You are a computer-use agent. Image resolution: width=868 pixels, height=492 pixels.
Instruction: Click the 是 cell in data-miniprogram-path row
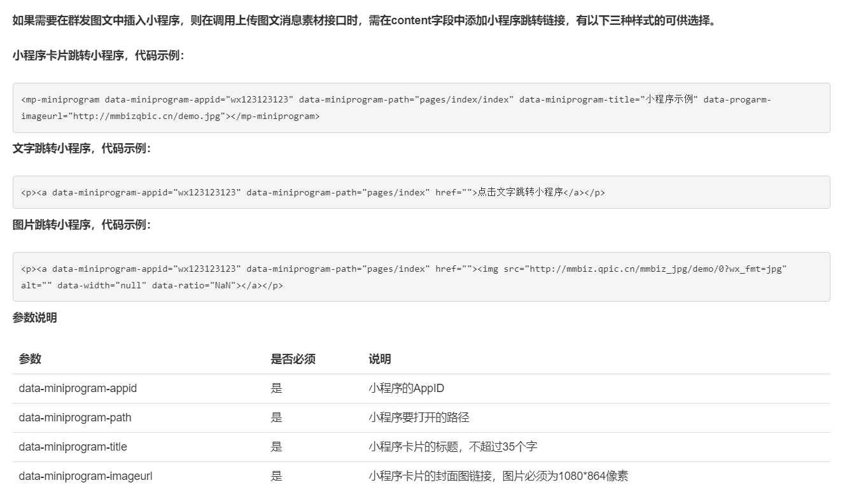tap(276, 418)
